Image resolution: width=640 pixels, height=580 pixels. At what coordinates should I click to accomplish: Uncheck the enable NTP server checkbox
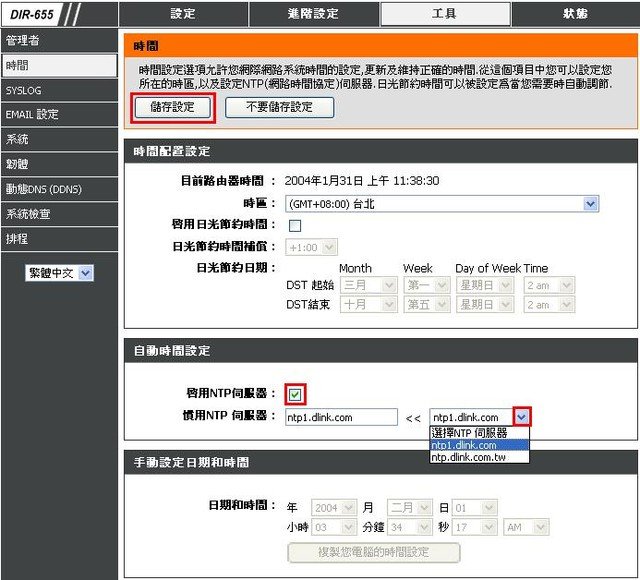tap(295, 394)
